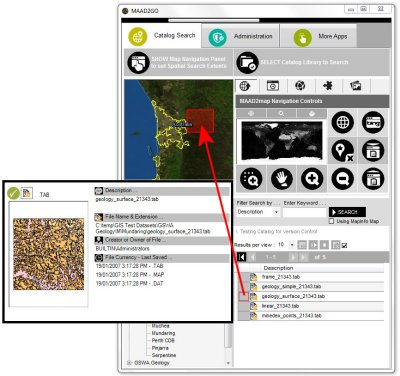Click row selector beside geology_surface_21343.tab
400x376 pixels.
click(243, 296)
